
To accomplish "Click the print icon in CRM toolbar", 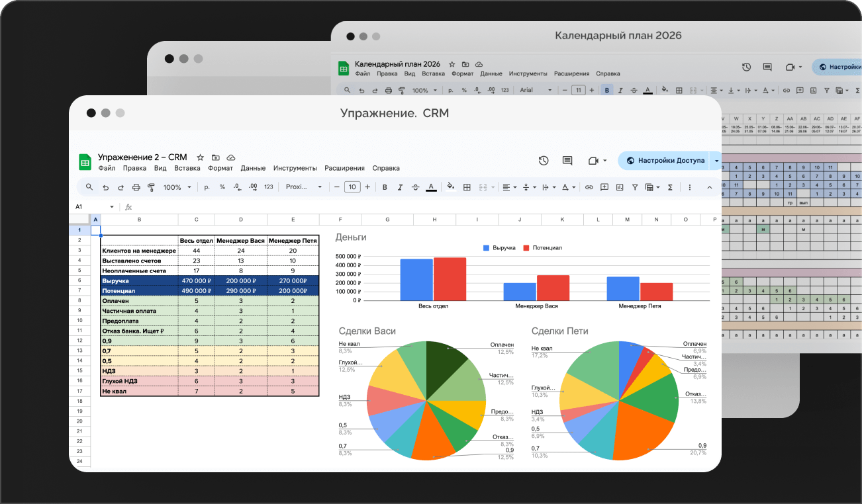I will (136, 187).
